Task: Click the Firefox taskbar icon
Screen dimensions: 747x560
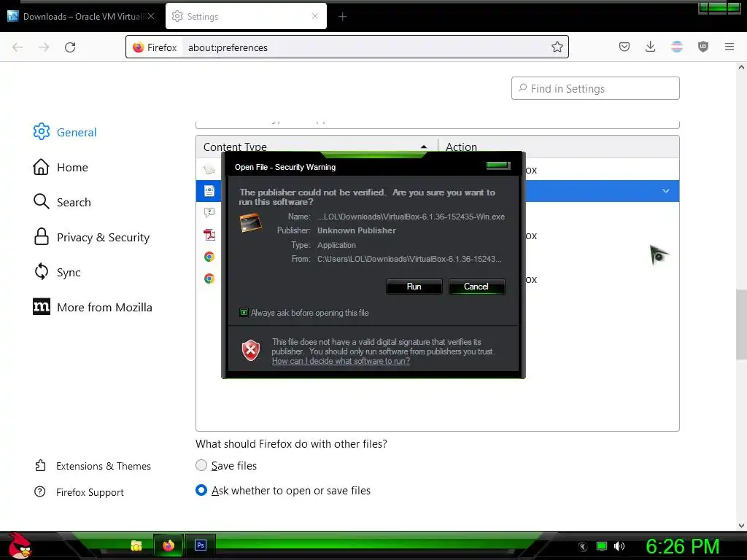Action: [x=169, y=545]
